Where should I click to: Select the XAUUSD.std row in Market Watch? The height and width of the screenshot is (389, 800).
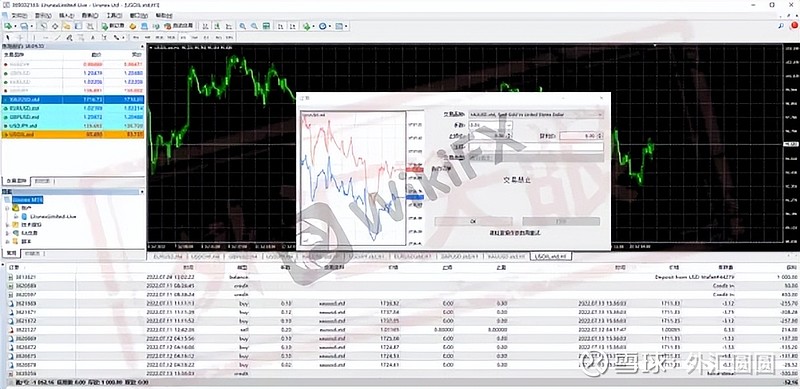click(x=73, y=100)
